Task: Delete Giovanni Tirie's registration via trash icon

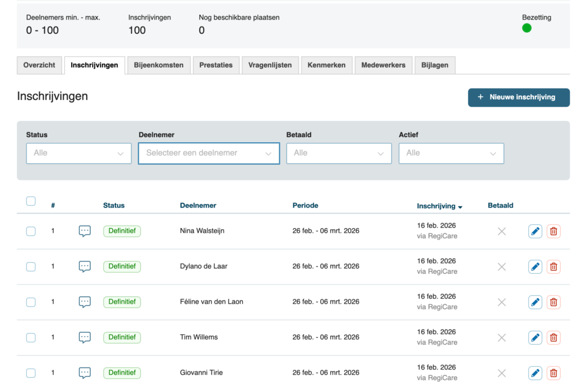Action: tap(553, 373)
